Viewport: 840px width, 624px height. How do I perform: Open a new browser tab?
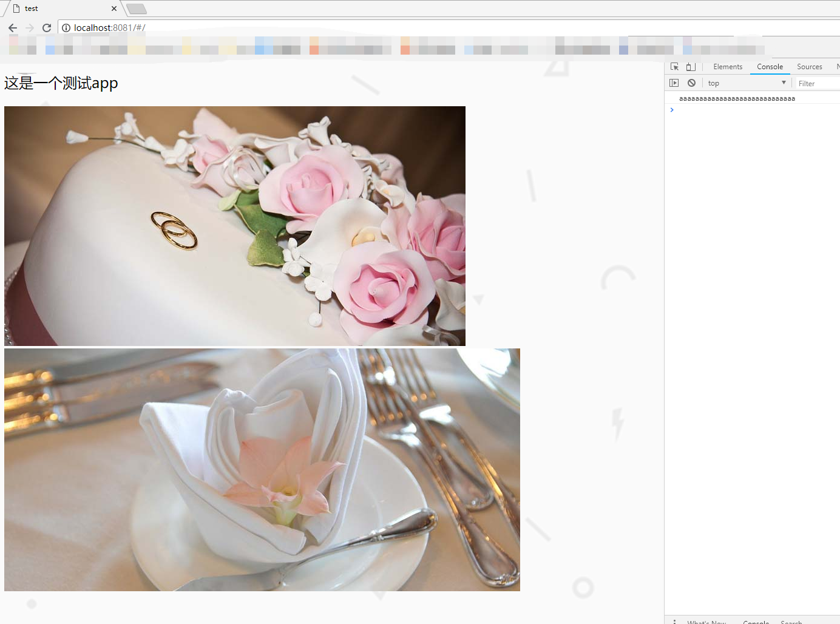point(137,8)
